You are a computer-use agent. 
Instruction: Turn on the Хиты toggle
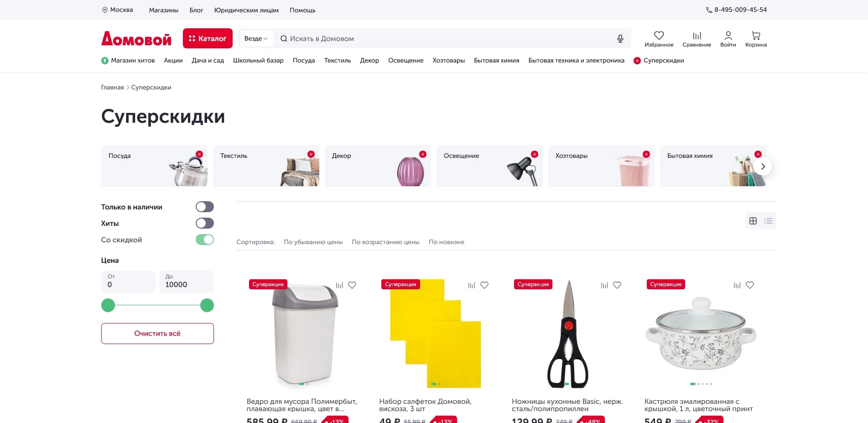(x=205, y=223)
